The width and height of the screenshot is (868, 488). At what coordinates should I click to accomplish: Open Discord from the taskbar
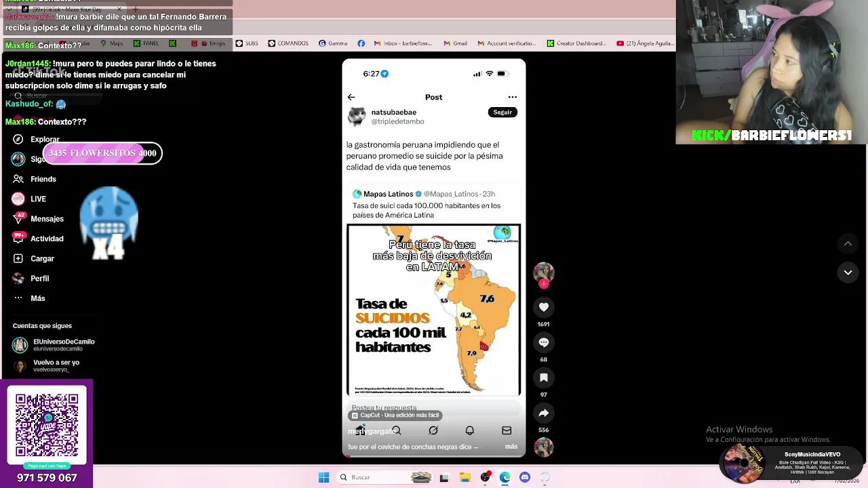[x=524, y=477]
